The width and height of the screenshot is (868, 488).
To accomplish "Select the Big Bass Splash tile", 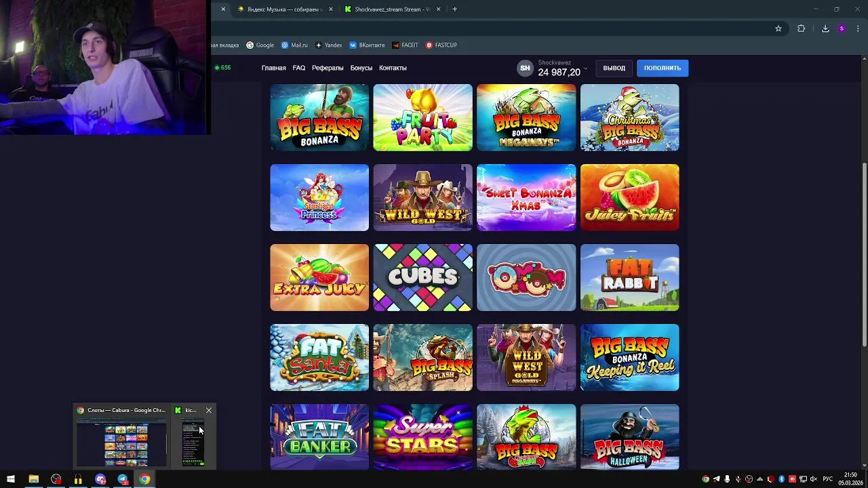I will click(x=422, y=357).
